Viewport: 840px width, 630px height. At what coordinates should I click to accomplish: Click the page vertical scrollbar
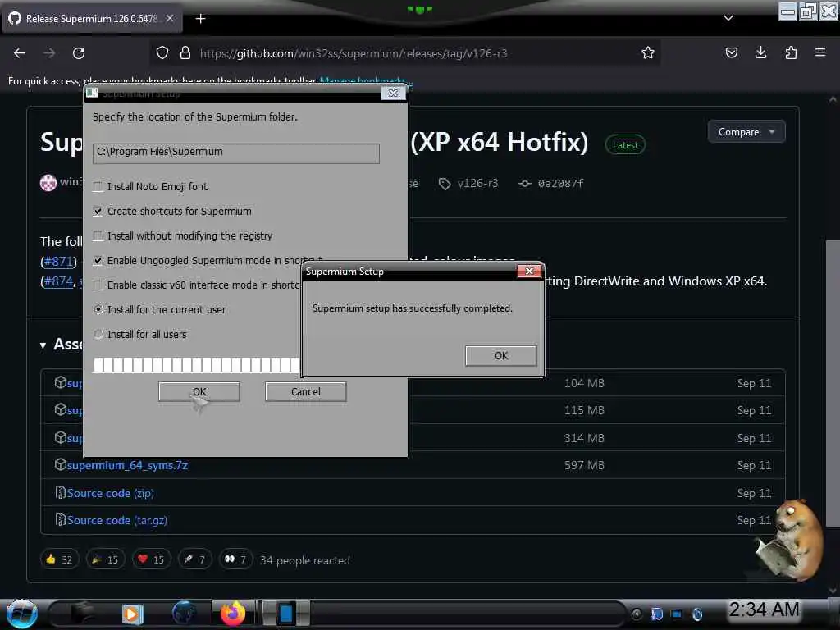pyautogui.click(x=833, y=383)
